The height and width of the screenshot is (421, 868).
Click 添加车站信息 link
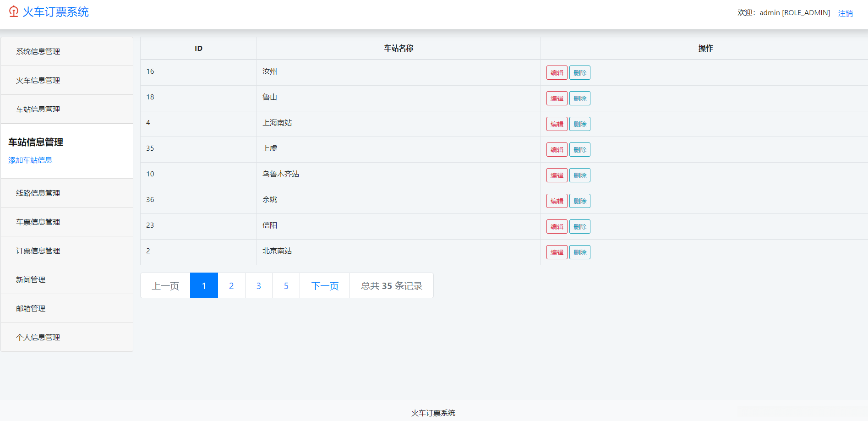(x=30, y=160)
